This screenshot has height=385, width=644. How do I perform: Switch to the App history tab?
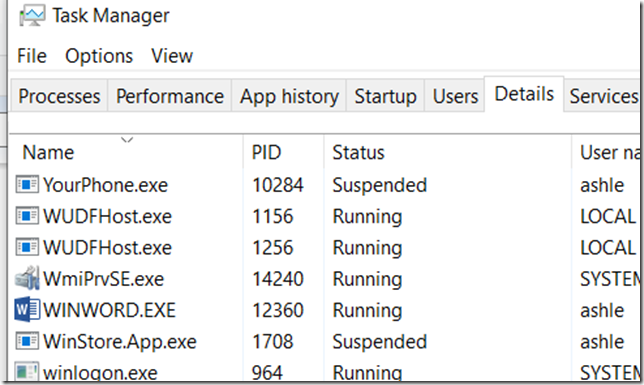[x=289, y=97]
